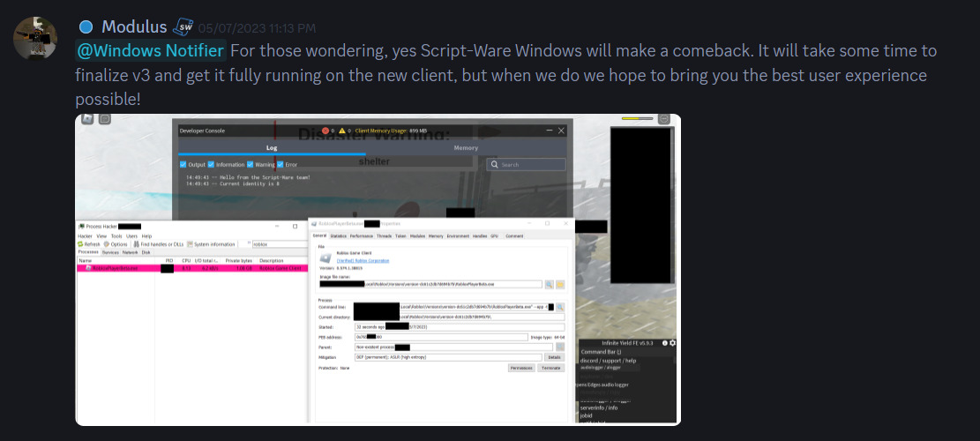Select the RobloxPlayerBeta.exe process row
This screenshot has width=980, height=441.
click(x=192, y=268)
